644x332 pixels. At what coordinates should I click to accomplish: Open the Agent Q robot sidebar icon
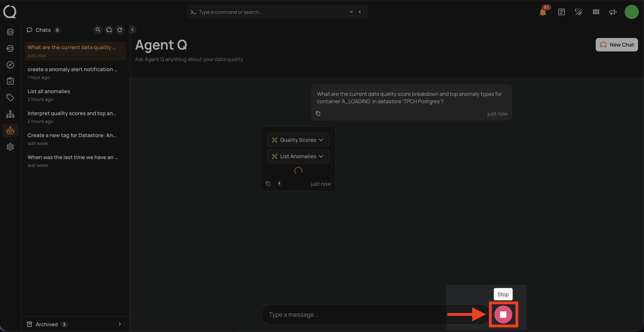click(10, 130)
